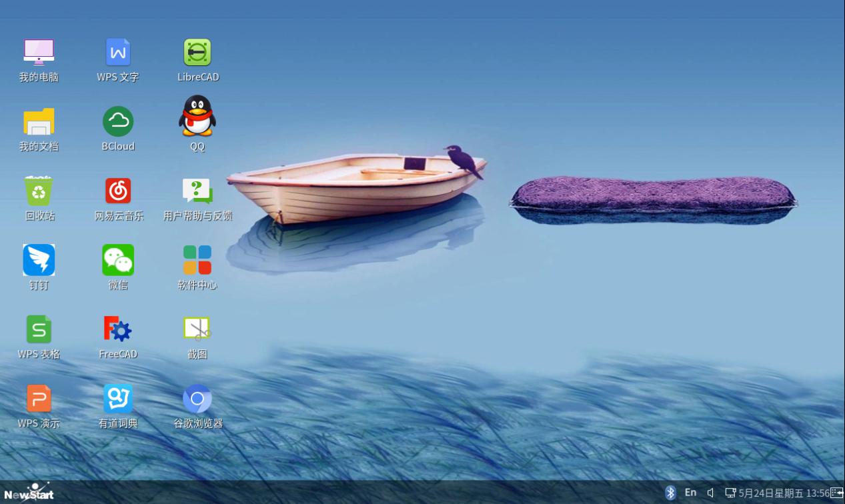Viewport: 845px width, 504px height.
Task: Click the Bluetooth tray icon
Action: click(671, 493)
